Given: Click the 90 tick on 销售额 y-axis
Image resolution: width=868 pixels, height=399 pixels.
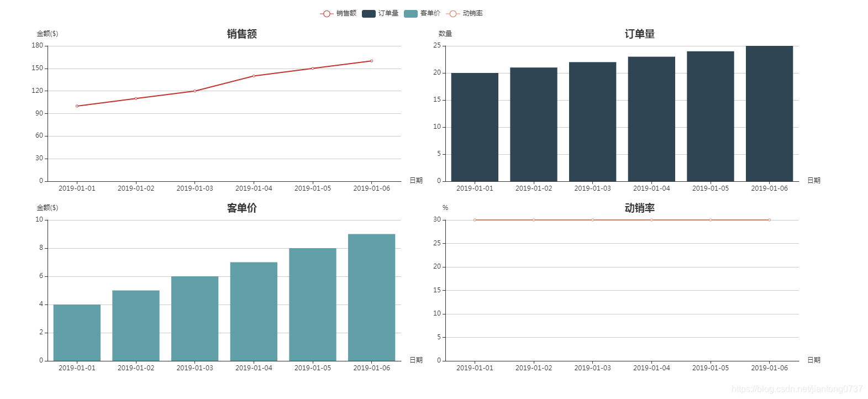Looking at the screenshot, I should (x=39, y=113).
